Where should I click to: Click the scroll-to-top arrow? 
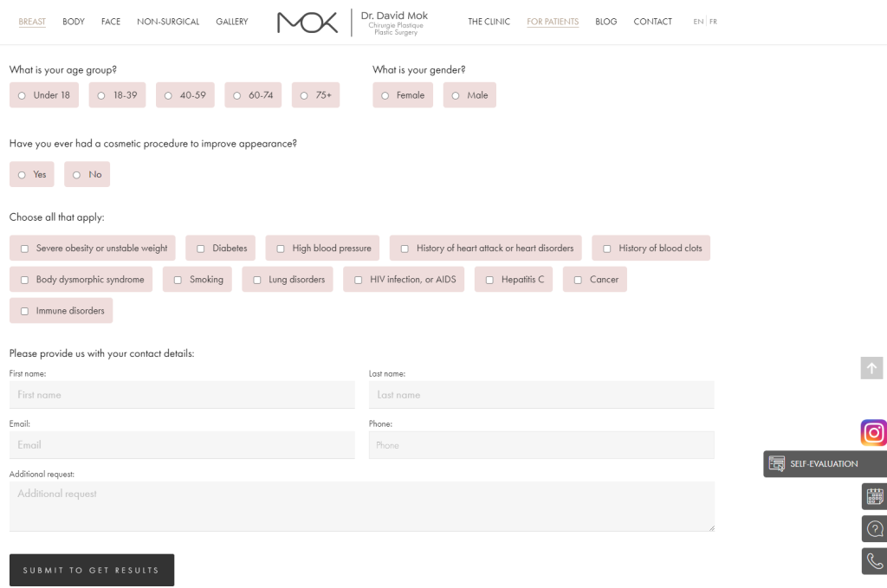pyautogui.click(x=871, y=368)
